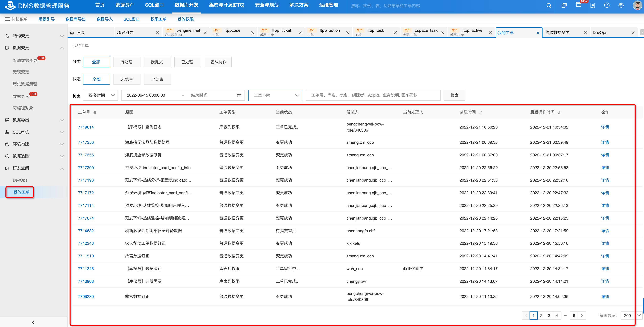Viewport: 644px width, 327px height.
Task: Select 未结束 status filter
Action: (127, 79)
